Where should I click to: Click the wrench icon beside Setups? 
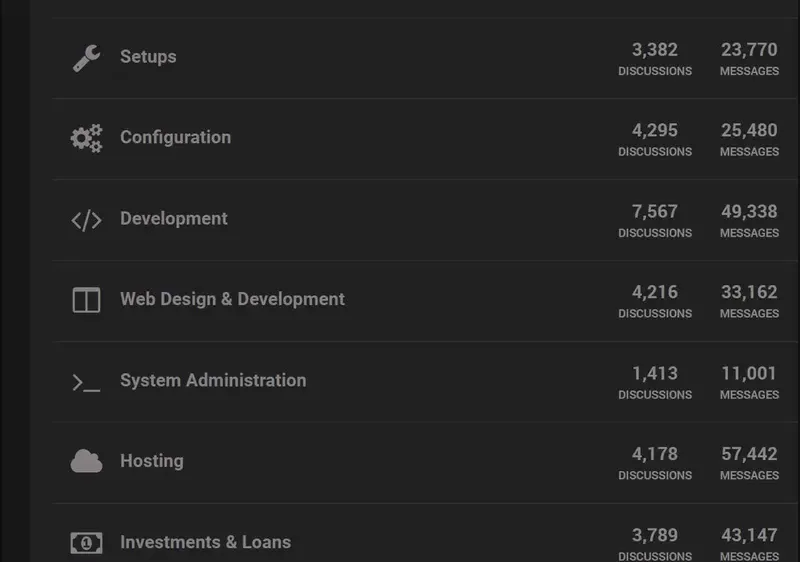tap(86, 58)
